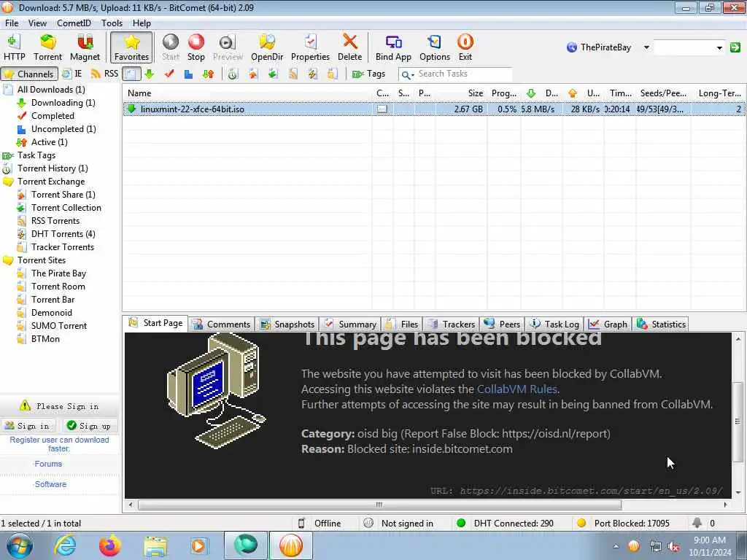
Task: Open a new Torrent file
Action: pos(47,47)
